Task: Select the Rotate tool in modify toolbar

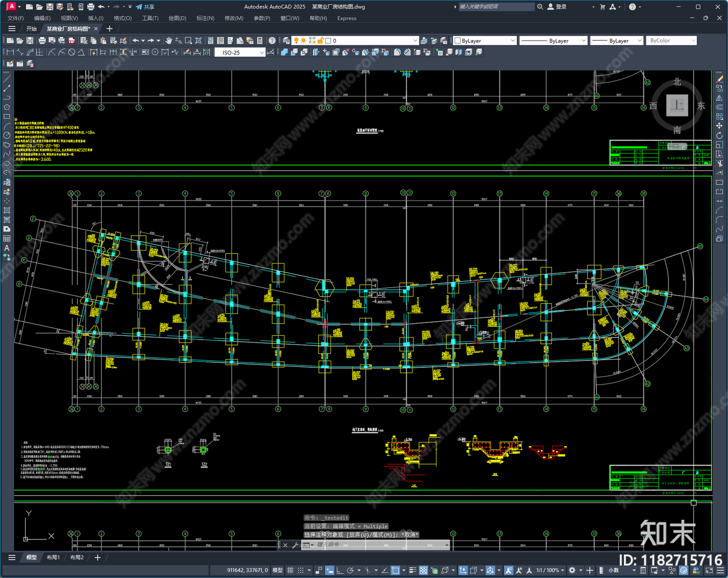Action: tap(719, 135)
